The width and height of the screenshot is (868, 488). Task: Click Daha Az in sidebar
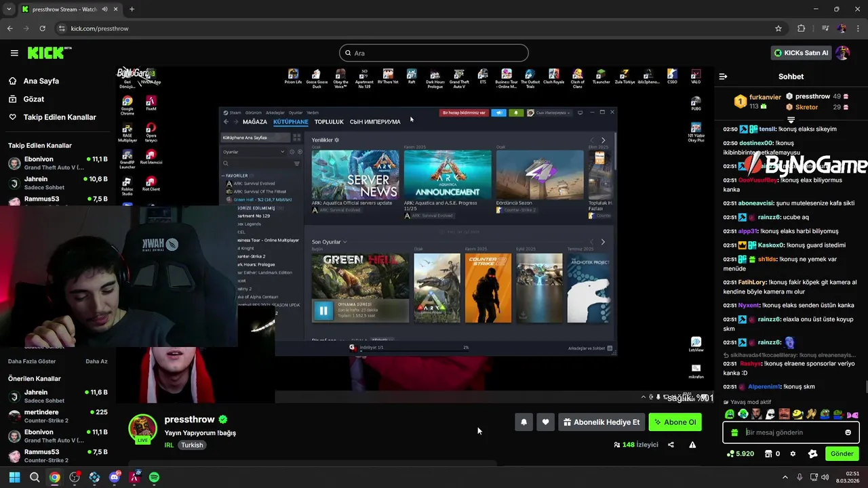(x=96, y=361)
